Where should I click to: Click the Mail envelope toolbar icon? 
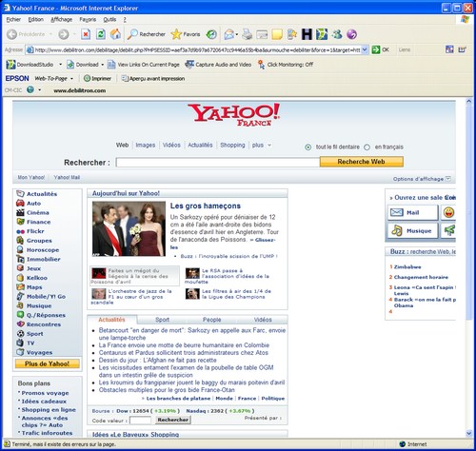click(228, 34)
